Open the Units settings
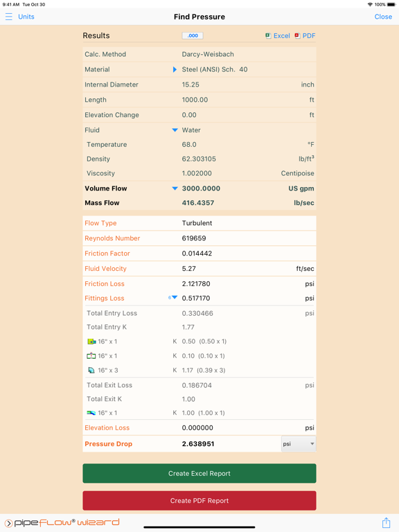Viewport: 399px width, 532px height. point(26,17)
